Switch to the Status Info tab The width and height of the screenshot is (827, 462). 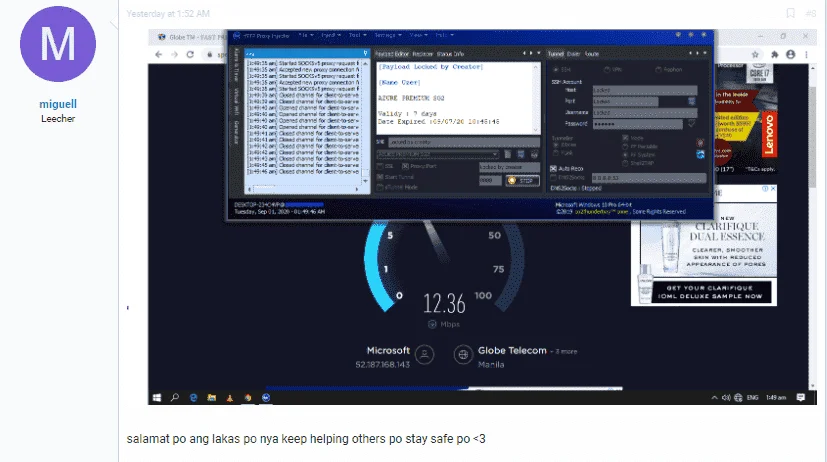450,54
